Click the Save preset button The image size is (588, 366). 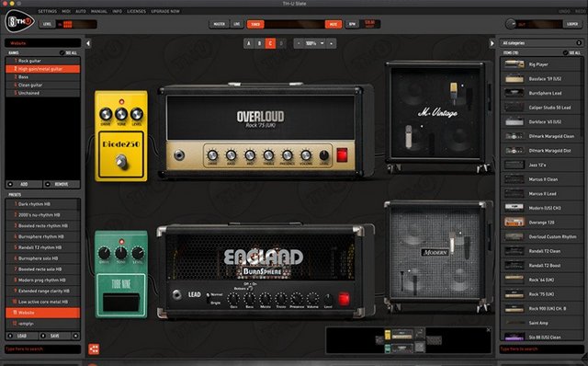coord(55,336)
